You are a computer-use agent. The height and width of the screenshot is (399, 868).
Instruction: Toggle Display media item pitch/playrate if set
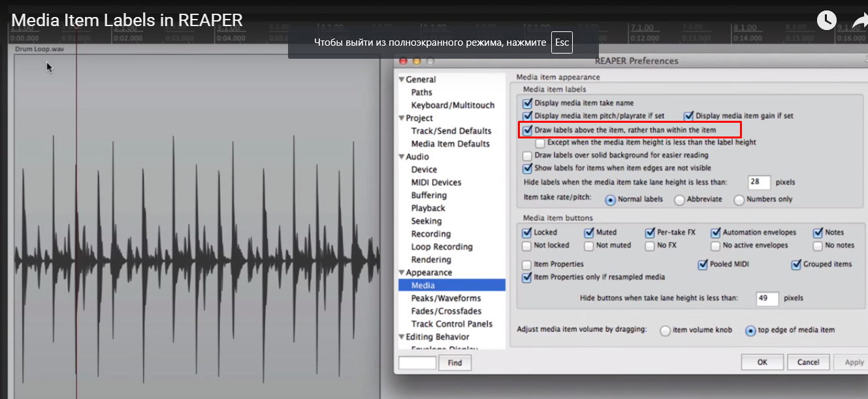click(x=528, y=116)
